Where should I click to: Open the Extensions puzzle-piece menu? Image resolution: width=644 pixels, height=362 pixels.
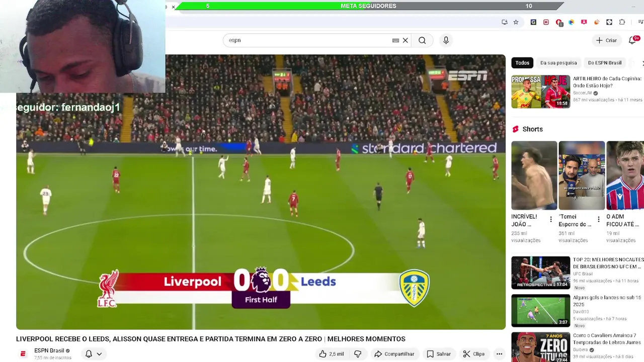click(622, 22)
